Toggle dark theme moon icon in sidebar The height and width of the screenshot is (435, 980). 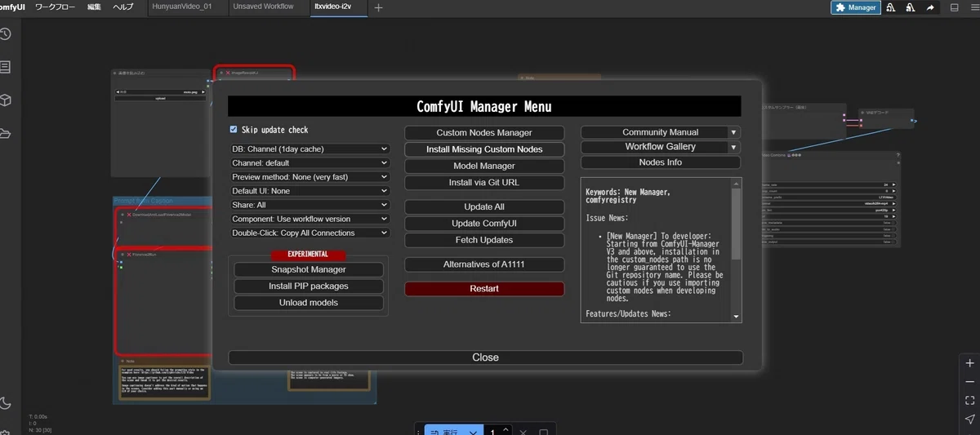[x=5, y=402]
